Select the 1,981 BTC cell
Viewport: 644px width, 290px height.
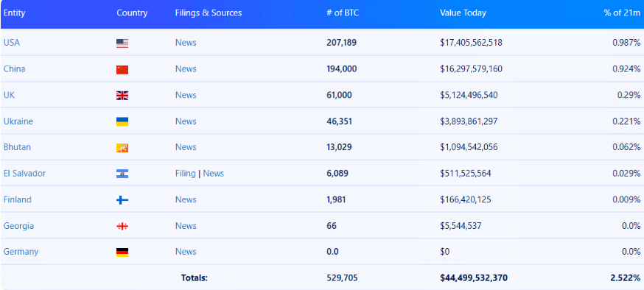pos(336,199)
